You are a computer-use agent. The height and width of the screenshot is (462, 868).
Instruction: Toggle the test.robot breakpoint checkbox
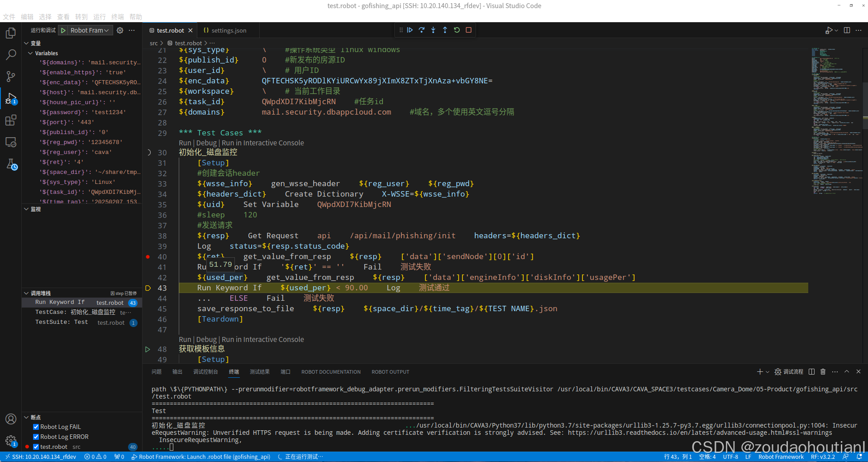[36, 447]
